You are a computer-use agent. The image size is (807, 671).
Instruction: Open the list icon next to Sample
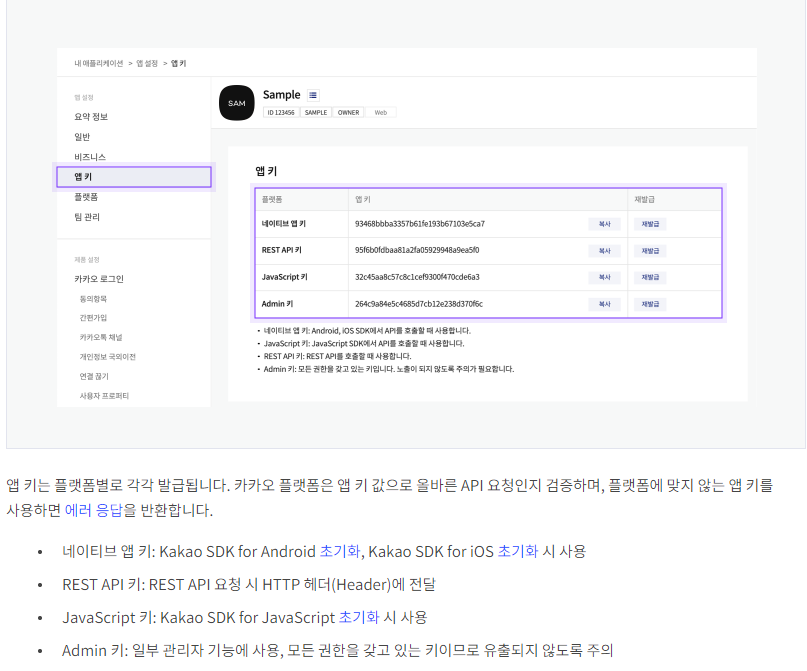[313, 95]
